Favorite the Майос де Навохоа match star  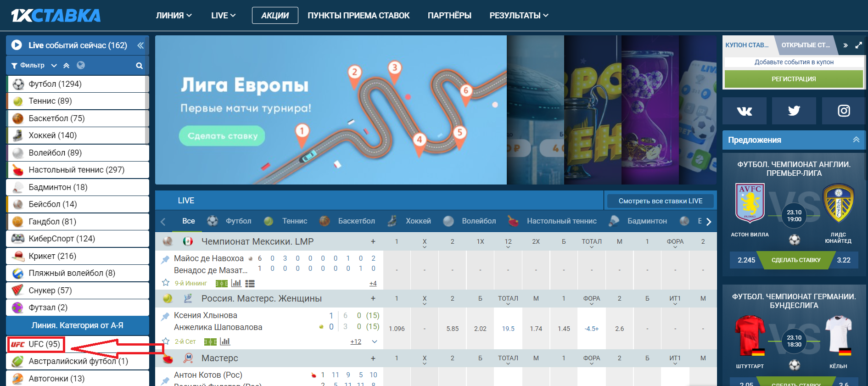point(166,283)
